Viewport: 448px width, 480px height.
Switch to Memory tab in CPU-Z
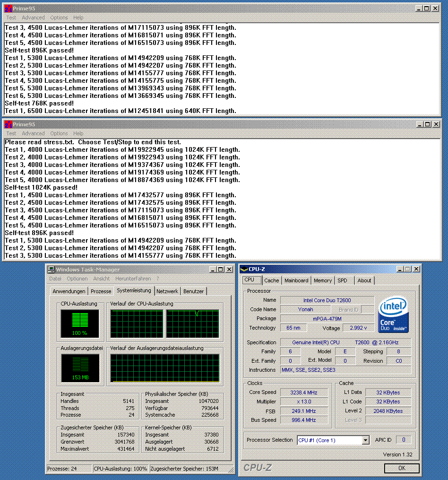(323, 280)
